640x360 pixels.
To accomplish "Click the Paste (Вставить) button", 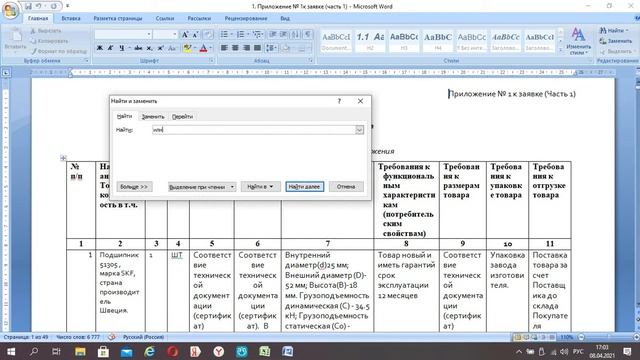I will tap(15, 41).
